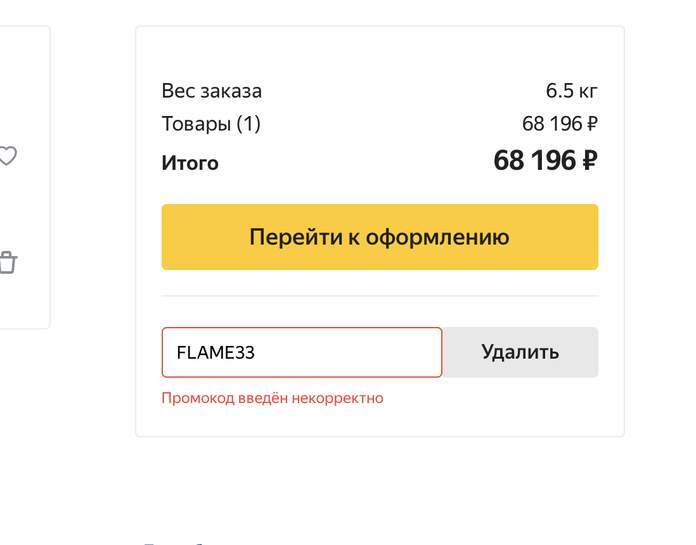
Task: Click the bold Итого label
Action: [x=190, y=163]
